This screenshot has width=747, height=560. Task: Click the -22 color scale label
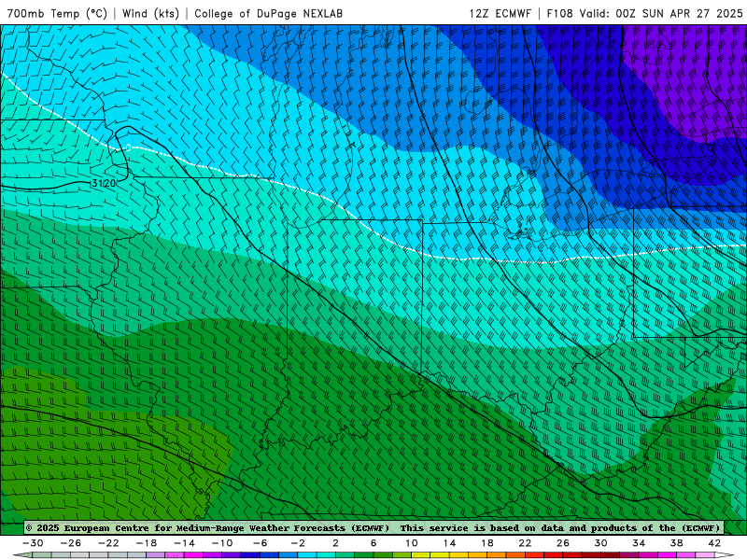point(108,543)
